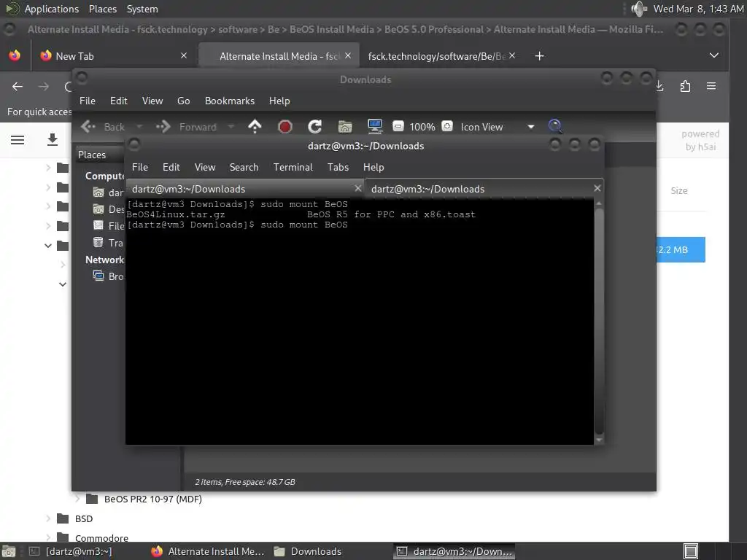Open the Places menu in top panel

pos(102,9)
